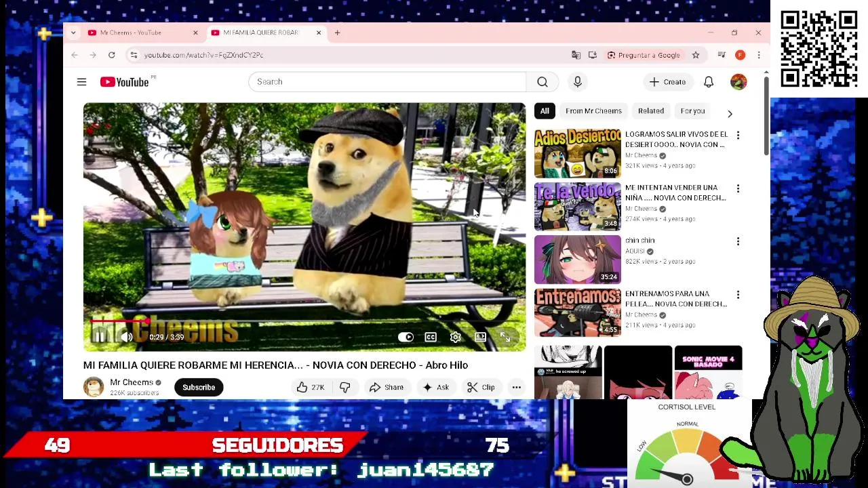Select the For you chip
Viewport: 868px width, 488px height.
692,111
